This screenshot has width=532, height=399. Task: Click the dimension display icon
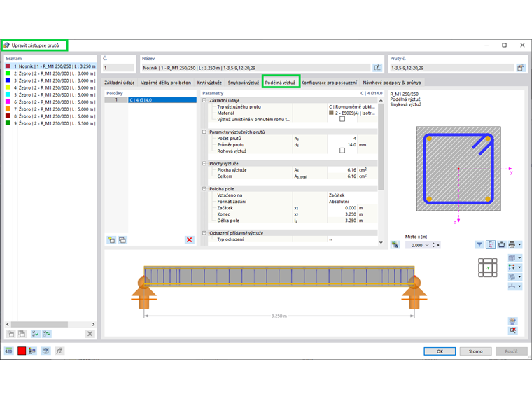coord(512,286)
